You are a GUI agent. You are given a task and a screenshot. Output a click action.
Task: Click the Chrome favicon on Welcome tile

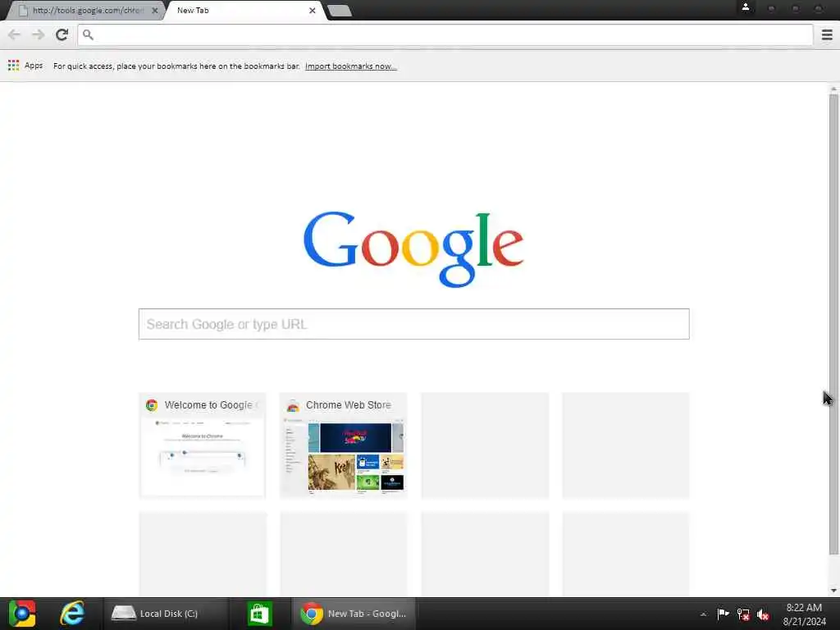[x=152, y=405]
